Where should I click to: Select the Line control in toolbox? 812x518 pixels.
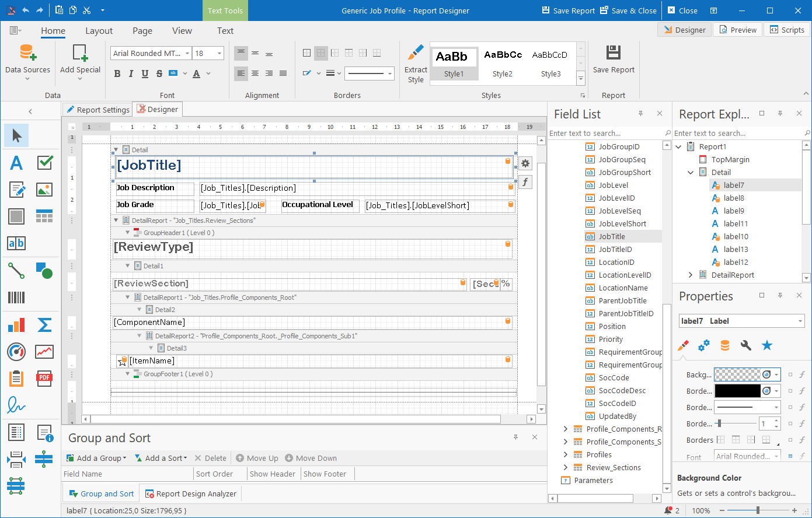(x=16, y=271)
